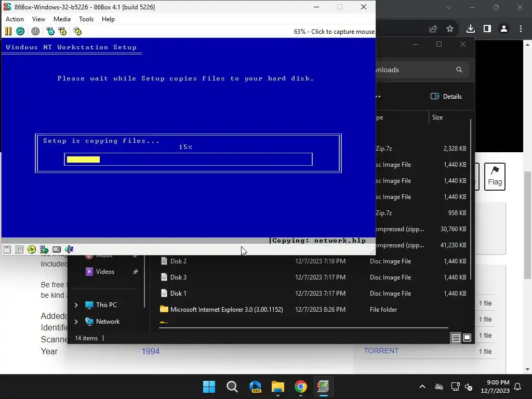Viewport: 532px width, 399px height.
Task: Expand Network tree node
Action: [x=76, y=321]
